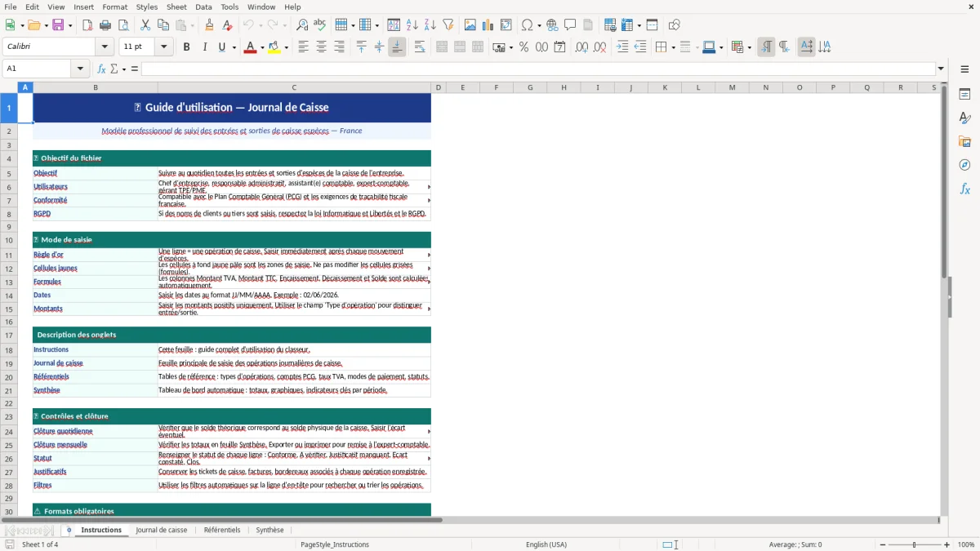Switch to left-to-right text direction

click(x=766, y=47)
